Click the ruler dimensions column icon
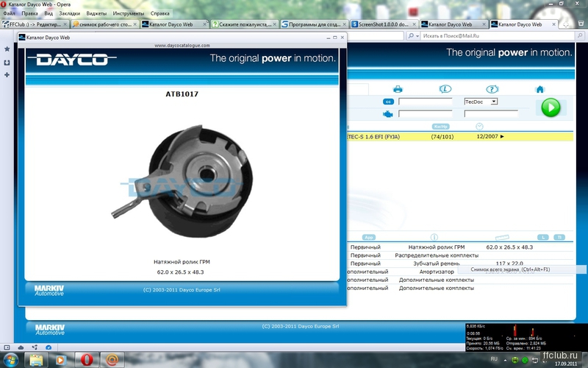The image size is (588, 368). click(x=502, y=237)
